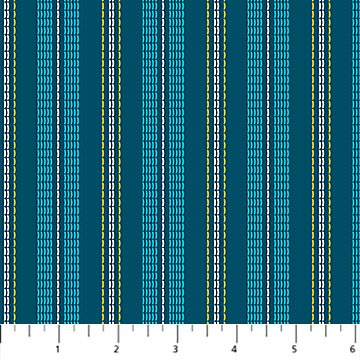Viewport: 360px width, 360px height.
Task: Pick the yellow dashed line just left of 2-inch mark
Action: [103, 162]
